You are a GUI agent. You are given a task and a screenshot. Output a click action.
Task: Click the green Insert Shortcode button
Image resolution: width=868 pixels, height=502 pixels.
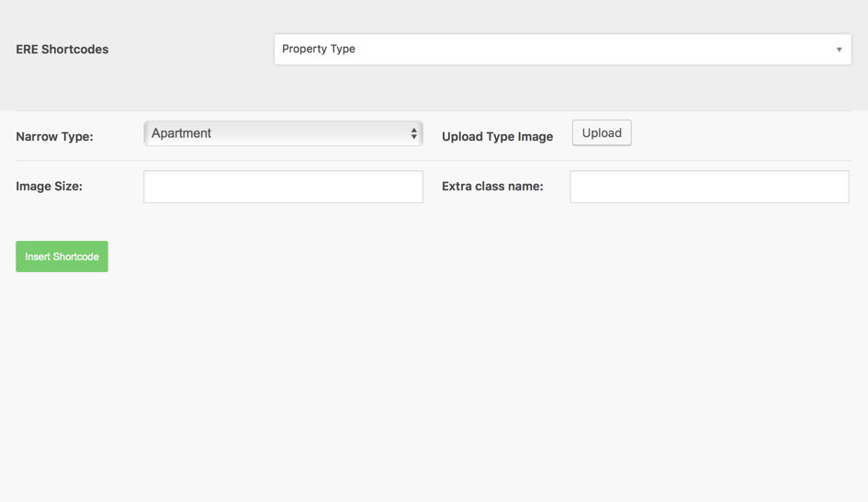click(x=62, y=257)
